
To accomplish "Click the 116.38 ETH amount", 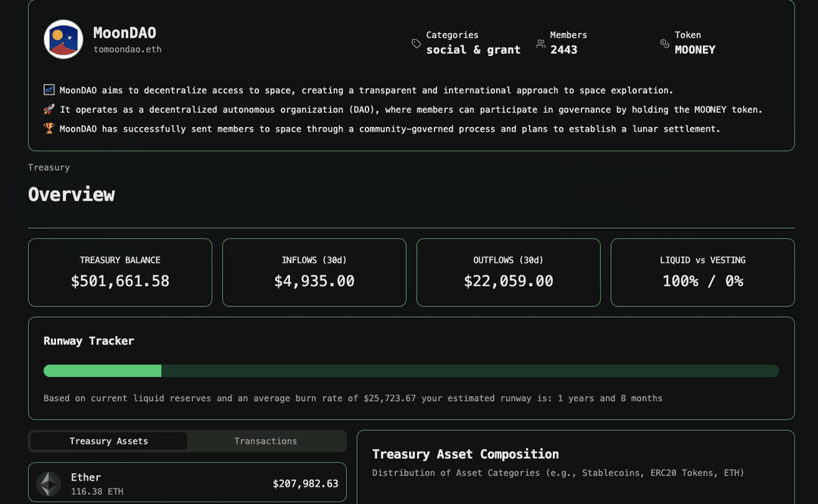I will 97,491.
